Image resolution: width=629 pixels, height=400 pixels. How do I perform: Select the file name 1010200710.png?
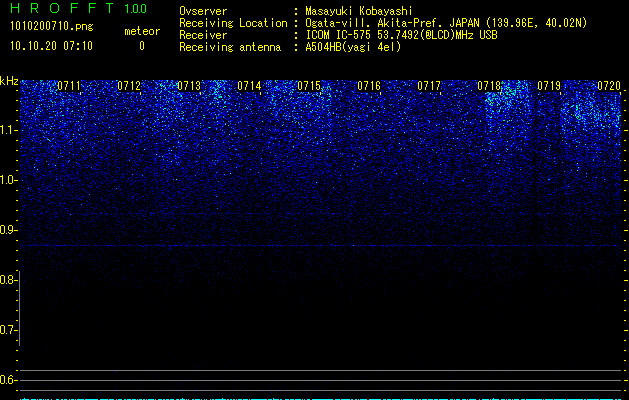(x=52, y=26)
